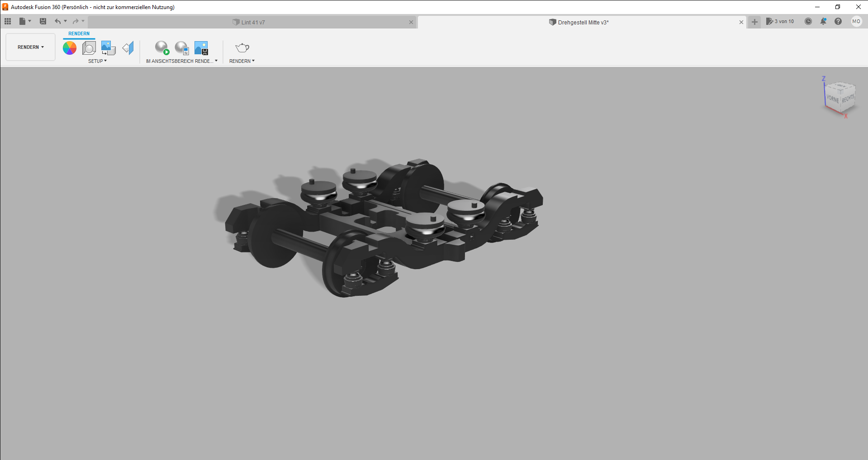The image size is (868, 460).
Task: Expand the RENDERN panel dropdown
Action: (x=242, y=61)
